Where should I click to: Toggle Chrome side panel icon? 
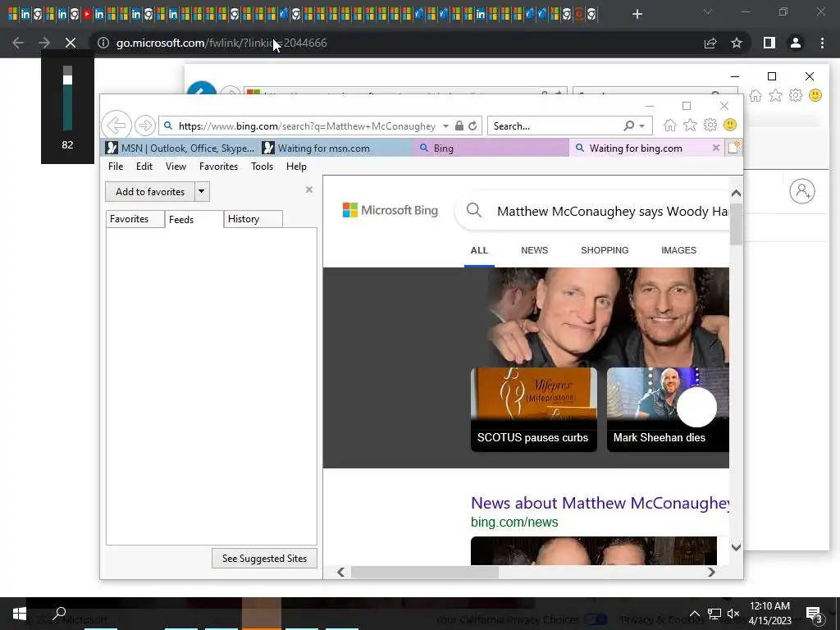point(769,43)
